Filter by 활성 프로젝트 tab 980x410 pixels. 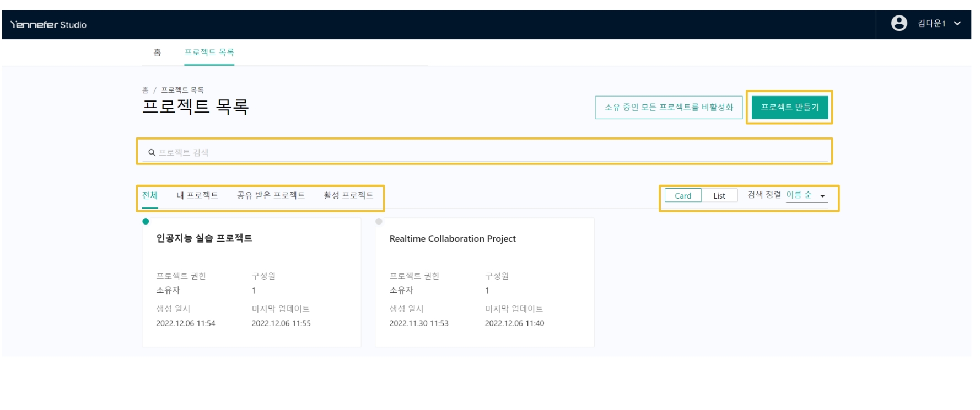pyautogui.click(x=348, y=195)
